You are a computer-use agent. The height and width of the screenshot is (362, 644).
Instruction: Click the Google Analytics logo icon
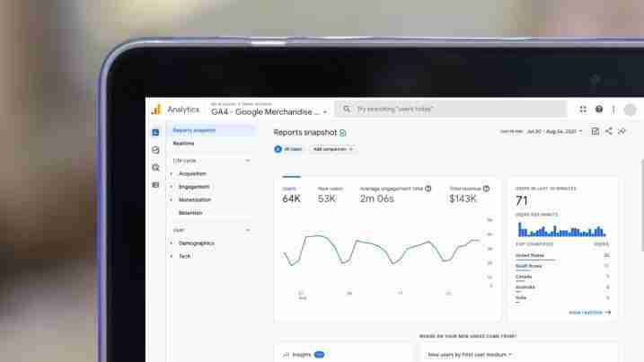pyautogui.click(x=156, y=110)
